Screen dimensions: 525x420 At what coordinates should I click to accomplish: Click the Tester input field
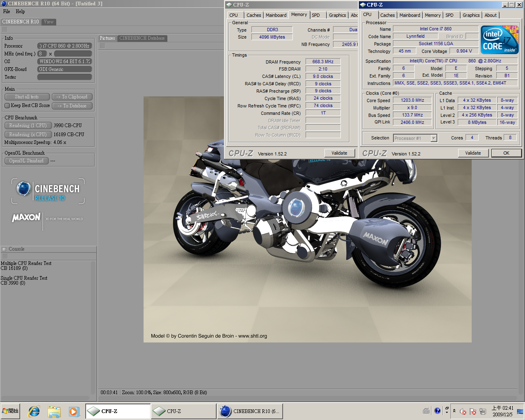(64, 77)
